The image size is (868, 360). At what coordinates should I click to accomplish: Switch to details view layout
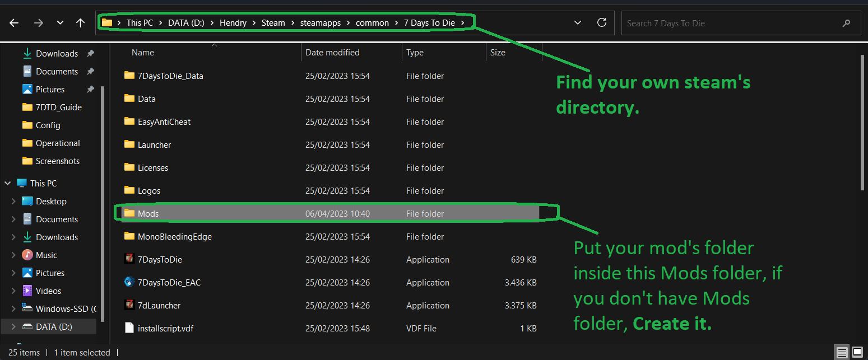pyautogui.click(x=842, y=353)
